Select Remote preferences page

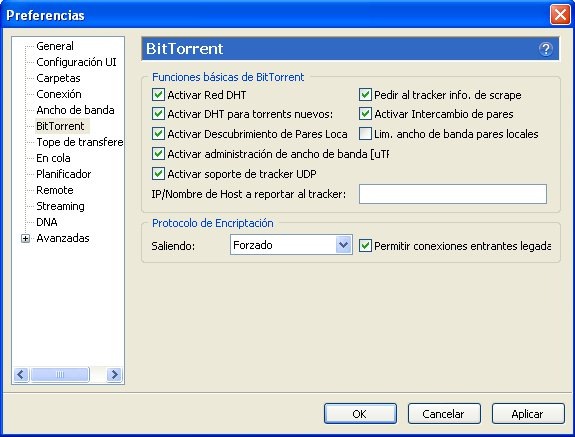[x=55, y=190]
